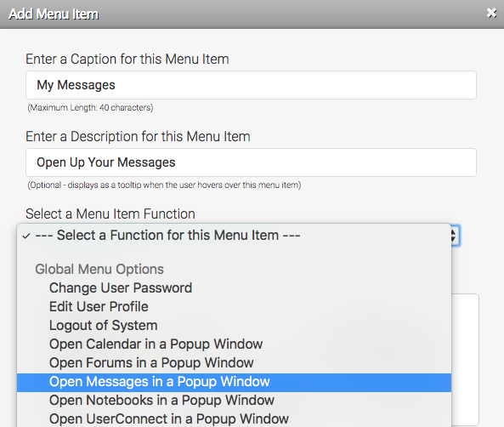This screenshot has height=427, width=504.
Task: Click the Global Menu Options group header
Action: point(99,269)
